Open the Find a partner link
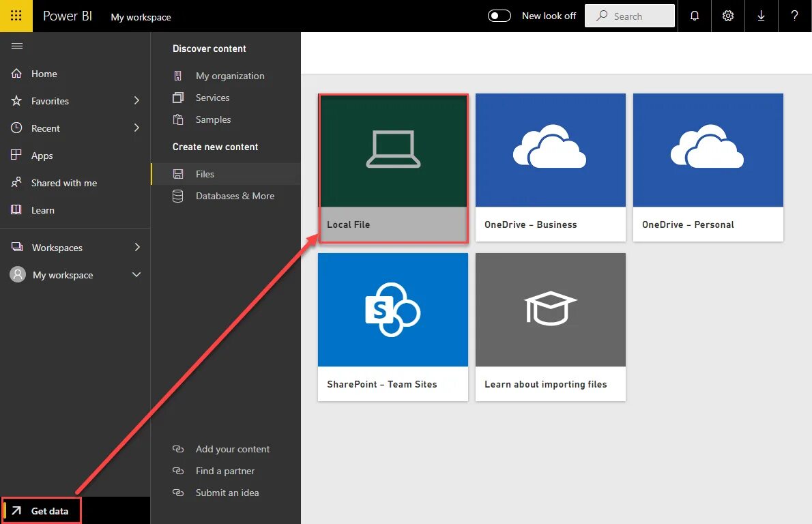Viewport: 812px width, 524px height. tap(225, 471)
